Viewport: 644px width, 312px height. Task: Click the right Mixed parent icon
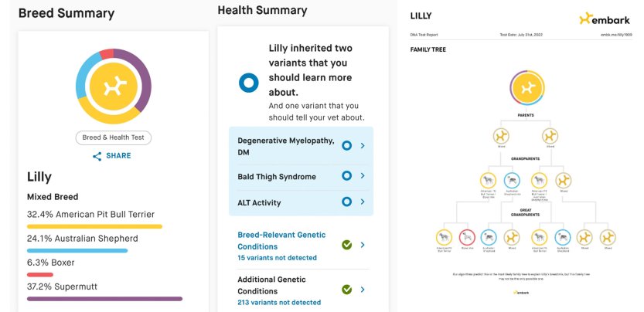tap(550, 137)
